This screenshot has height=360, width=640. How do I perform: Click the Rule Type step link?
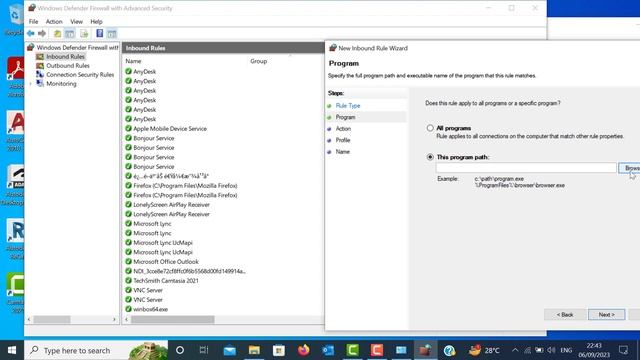[x=348, y=105]
